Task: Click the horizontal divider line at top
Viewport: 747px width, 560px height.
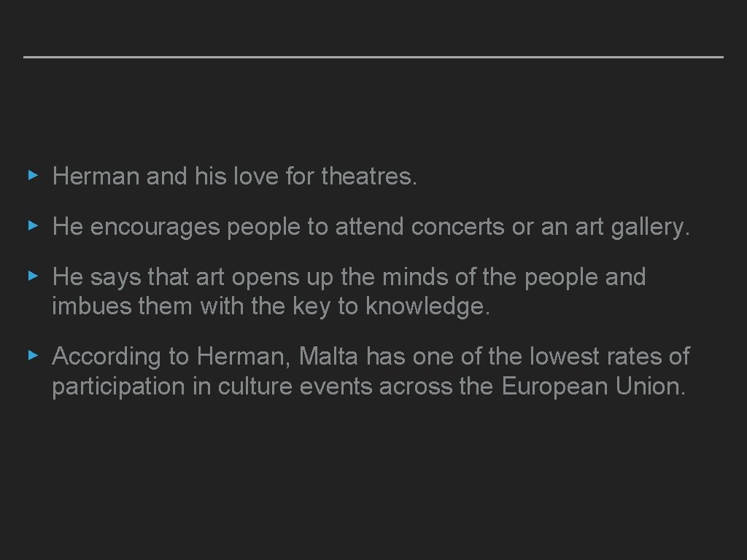Action: click(373, 57)
